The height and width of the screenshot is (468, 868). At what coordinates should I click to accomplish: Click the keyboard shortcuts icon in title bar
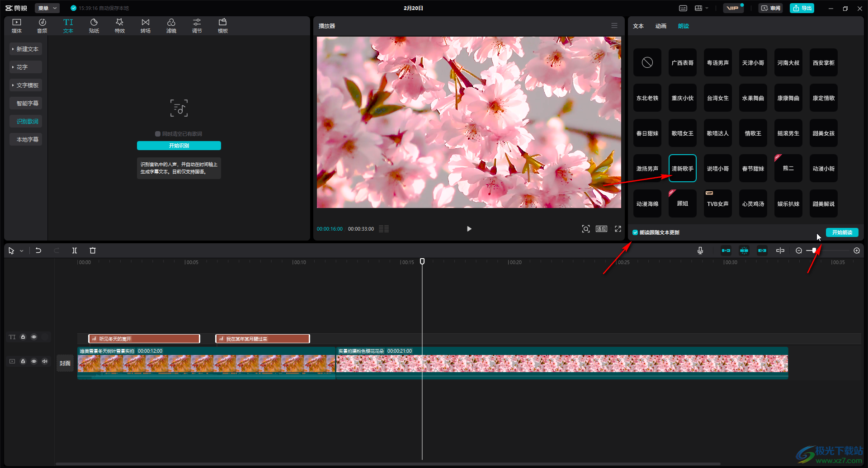coord(683,8)
